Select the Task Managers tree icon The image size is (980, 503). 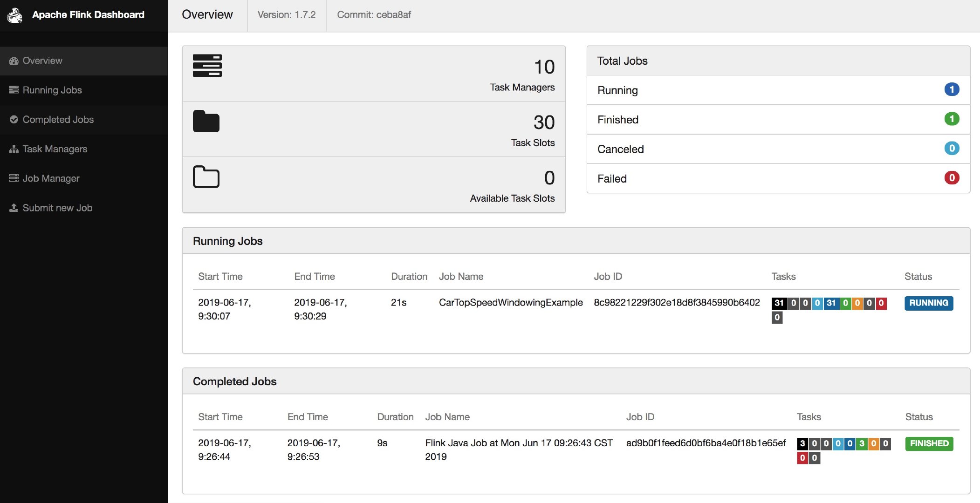13,149
